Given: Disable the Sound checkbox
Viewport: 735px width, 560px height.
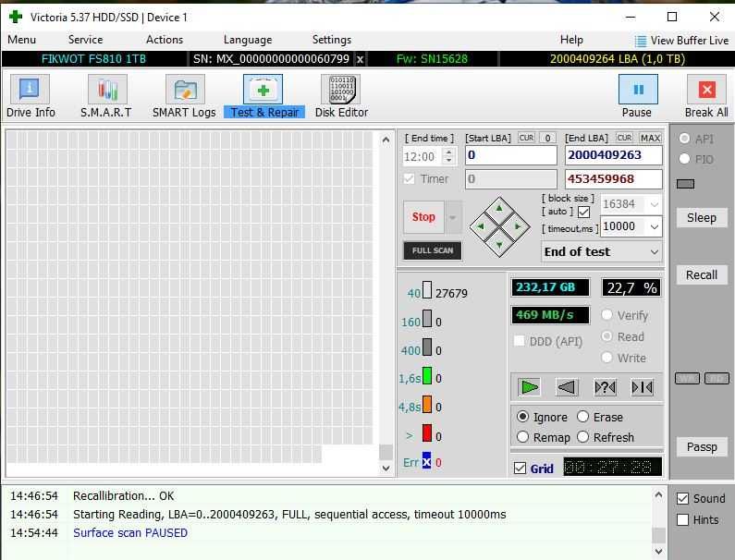Looking at the screenshot, I should 682,498.
